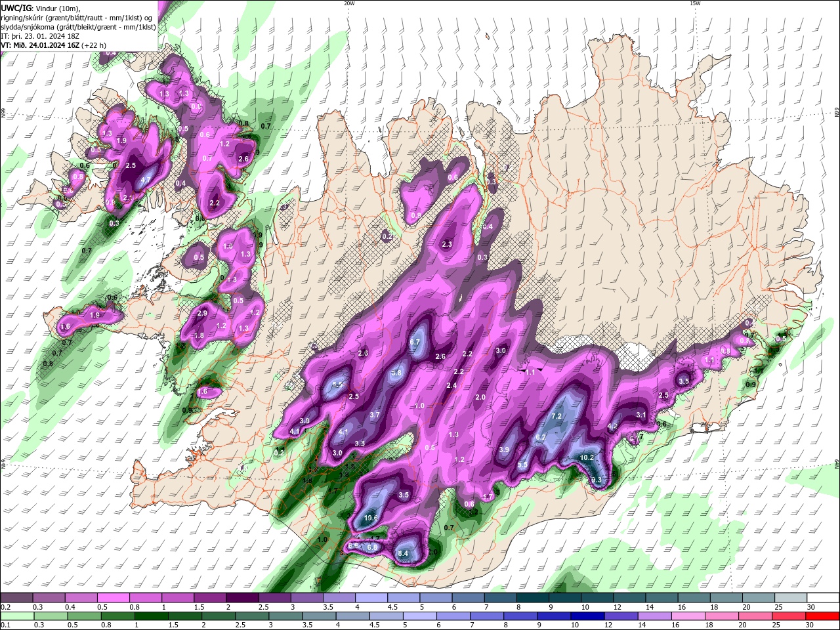This screenshot has height=630, width=840.
Task: Select the 9.3 value label on the map
Action: click(597, 480)
